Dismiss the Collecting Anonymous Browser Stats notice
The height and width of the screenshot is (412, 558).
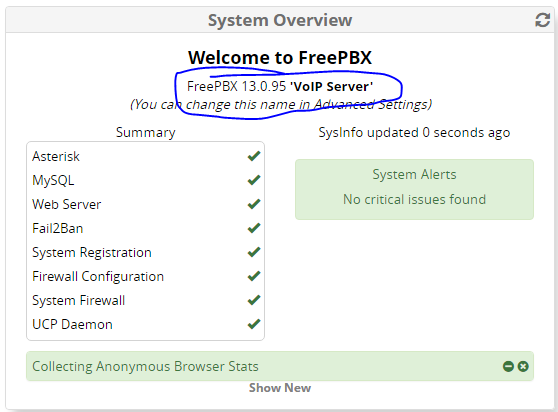coord(523,366)
